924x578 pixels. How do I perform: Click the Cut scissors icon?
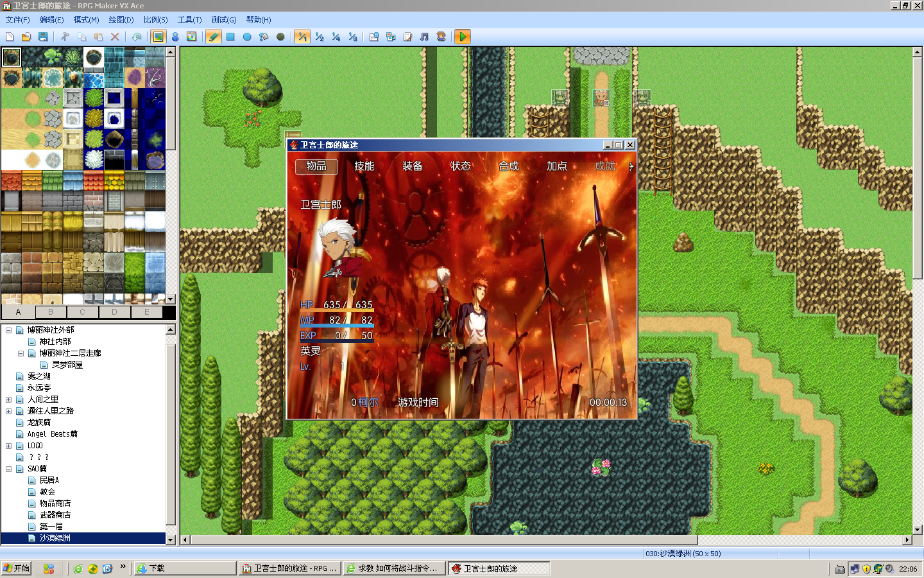[x=65, y=37]
